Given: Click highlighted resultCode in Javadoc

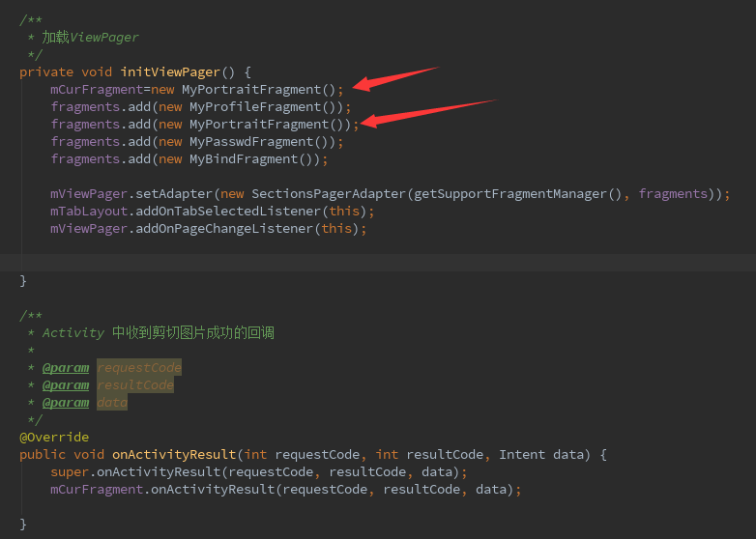Looking at the screenshot, I should pos(135,384).
